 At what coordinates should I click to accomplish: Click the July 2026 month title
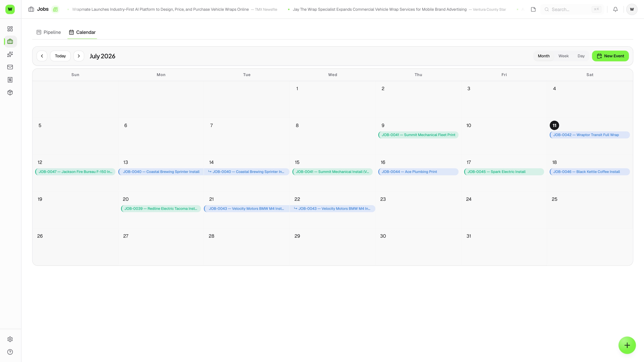coord(102,56)
